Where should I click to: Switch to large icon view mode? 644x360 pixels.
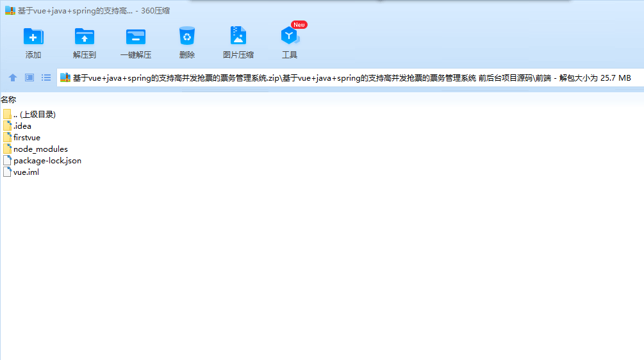tap(29, 78)
